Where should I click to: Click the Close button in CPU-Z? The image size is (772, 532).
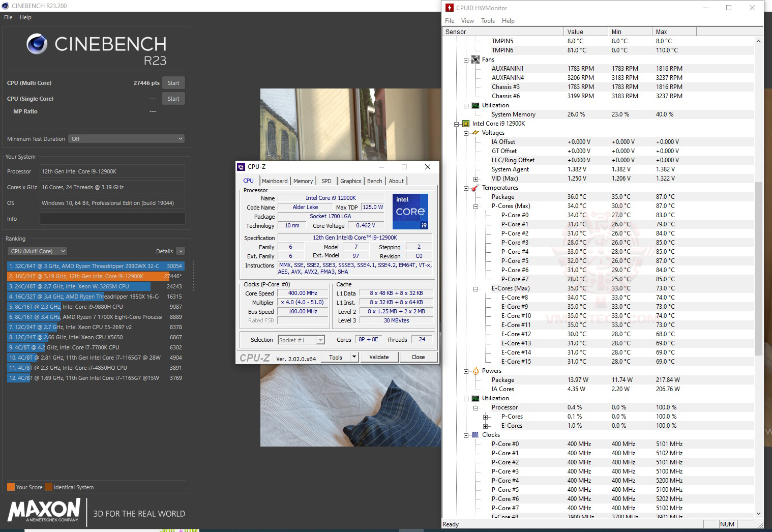(x=418, y=357)
